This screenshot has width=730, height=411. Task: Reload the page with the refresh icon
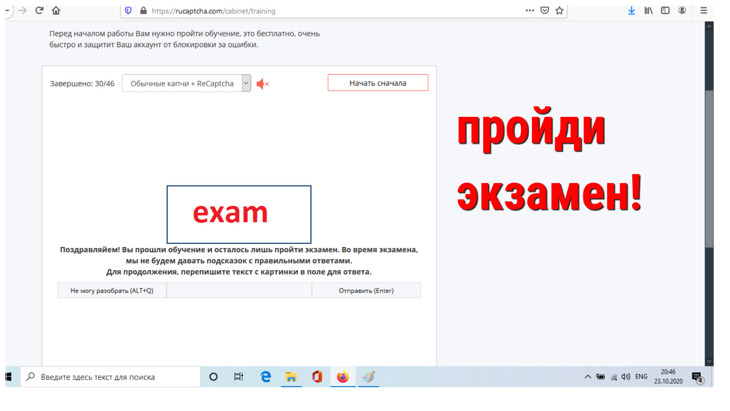39,10
